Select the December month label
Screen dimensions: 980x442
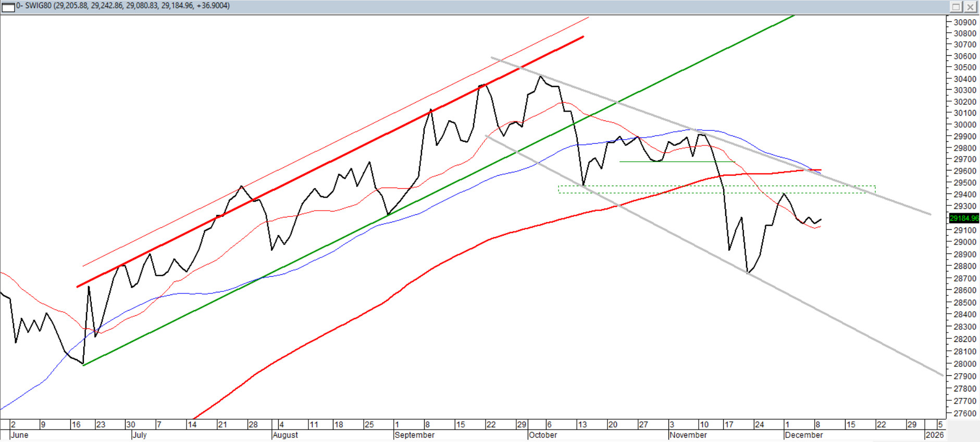click(803, 435)
